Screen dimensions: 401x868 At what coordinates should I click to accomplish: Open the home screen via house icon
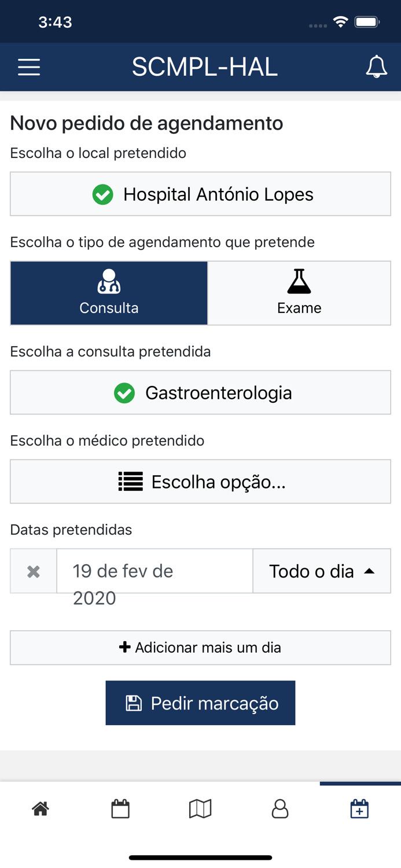pos(40,808)
